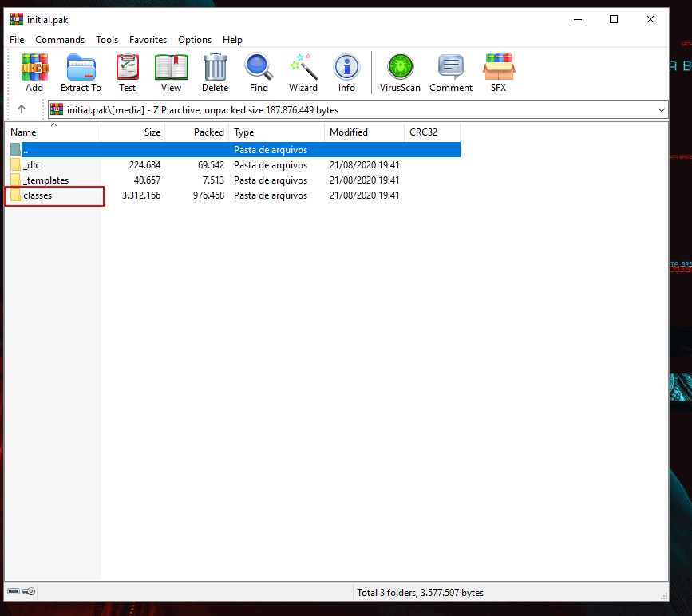The image size is (692, 616).
Task: Open the archive Comment tool
Action: tap(451, 73)
